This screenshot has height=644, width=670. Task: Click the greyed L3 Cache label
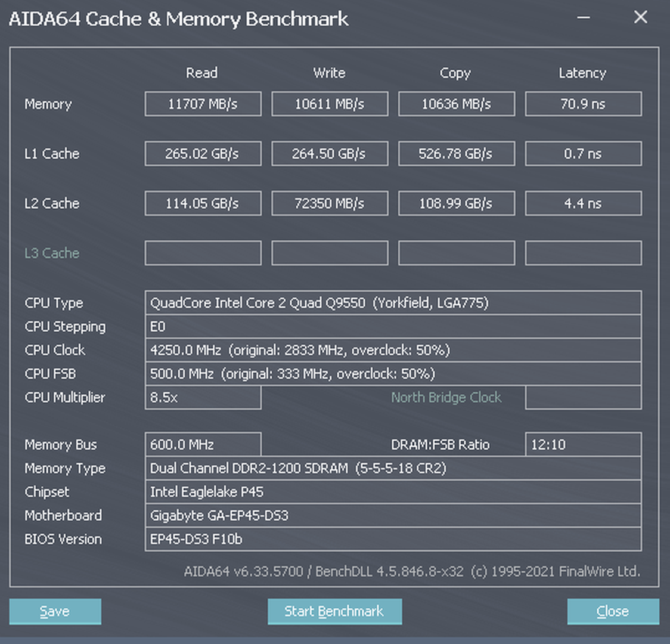click(52, 253)
